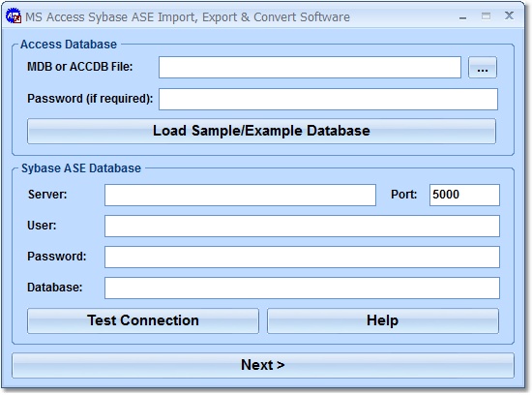Focus the Access Password (if required) field
Image resolution: width=532 pixels, height=395 pixels.
pyautogui.click(x=328, y=99)
